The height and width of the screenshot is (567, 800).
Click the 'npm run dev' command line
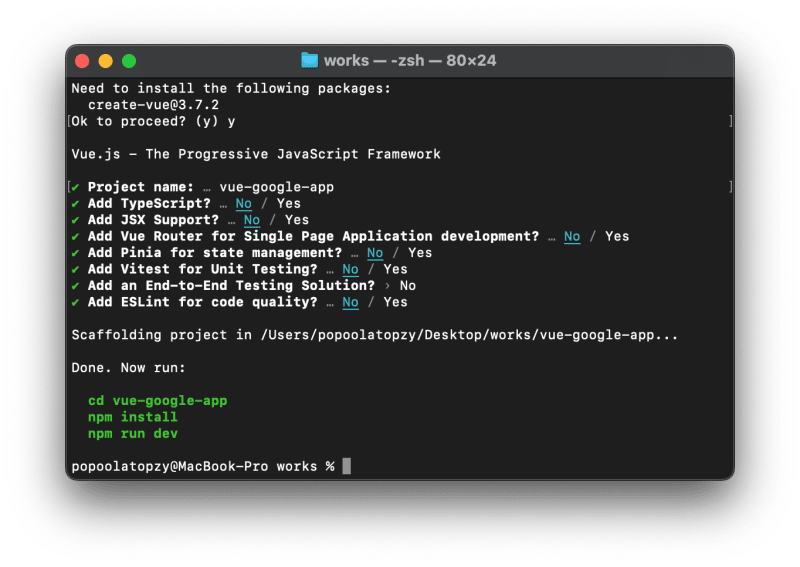(x=133, y=434)
